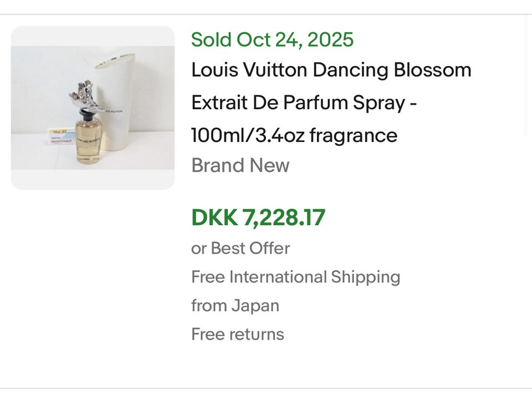The width and height of the screenshot is (532, 400).
Task: Click 'Free International Shipping' text
Action: tap(295, 277)
